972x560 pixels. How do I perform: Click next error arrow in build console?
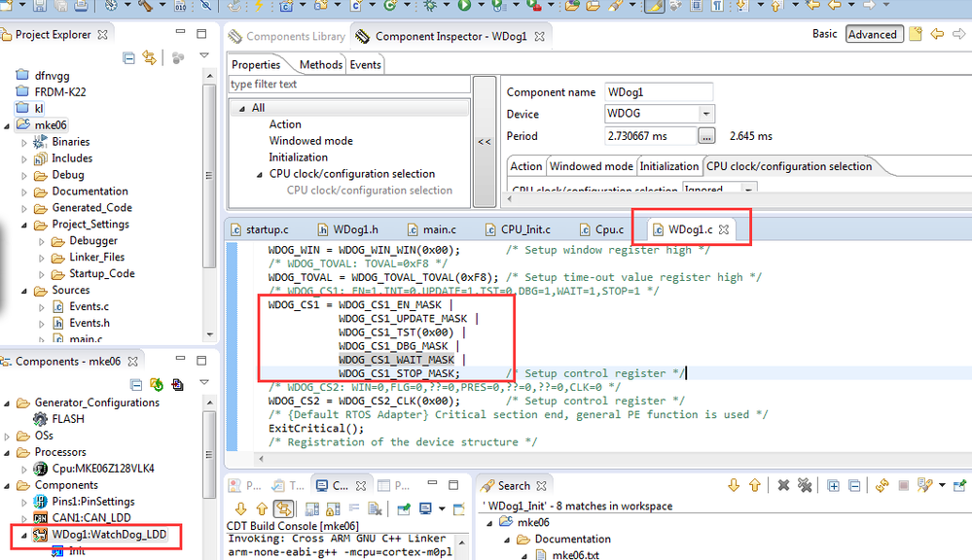coord(240,509)
